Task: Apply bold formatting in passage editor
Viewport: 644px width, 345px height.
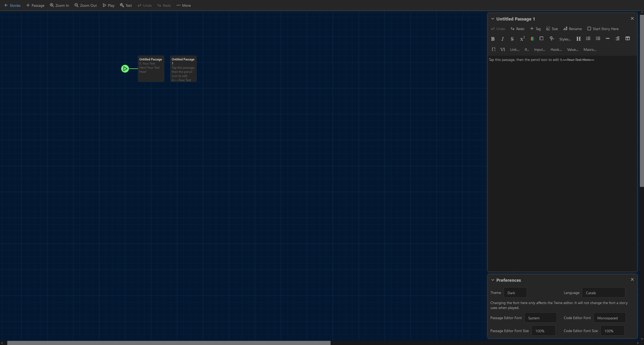Action: 493,39
